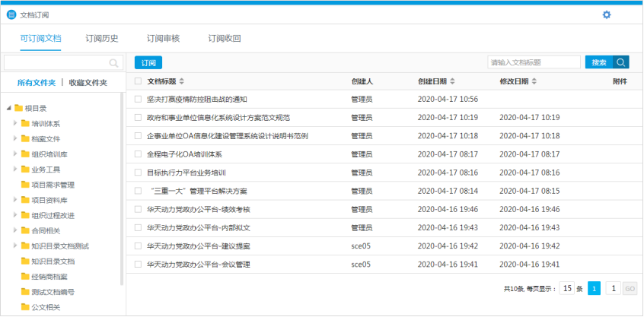Click the document title search field
The width and height of the screenshot is (644, 317).
pos(534,62)
